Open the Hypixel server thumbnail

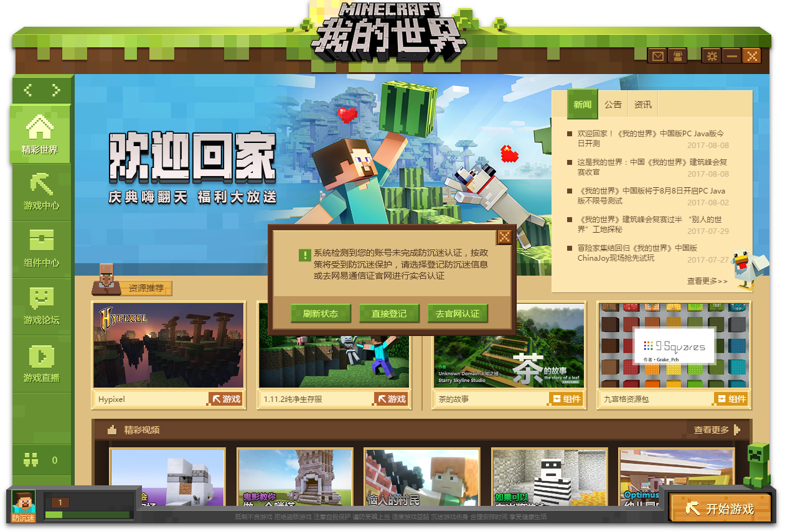pyautogui.click(x=168, y=346)
